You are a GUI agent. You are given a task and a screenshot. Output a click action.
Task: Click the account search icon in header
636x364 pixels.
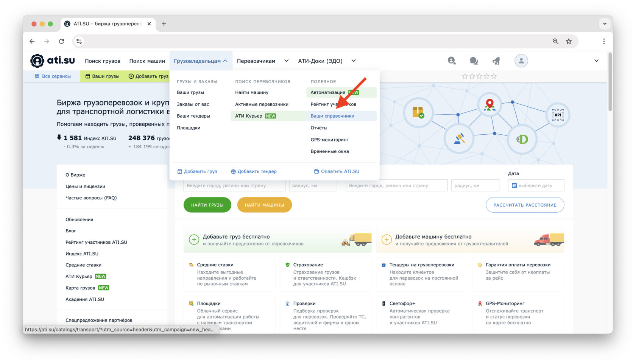[x=451, y=61]
